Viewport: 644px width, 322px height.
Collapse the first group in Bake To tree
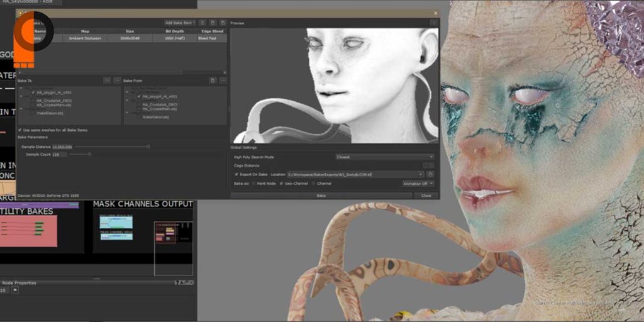point(21,88)
